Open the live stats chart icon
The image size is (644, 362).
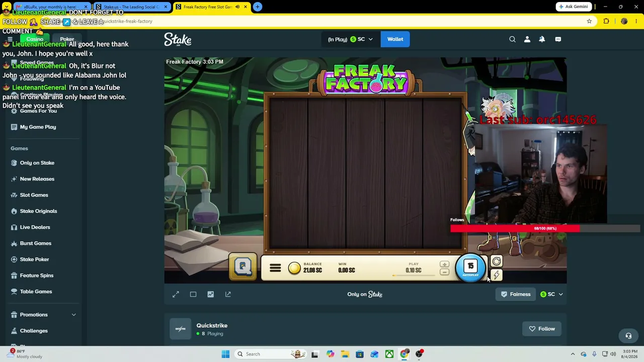coord(211,294)
